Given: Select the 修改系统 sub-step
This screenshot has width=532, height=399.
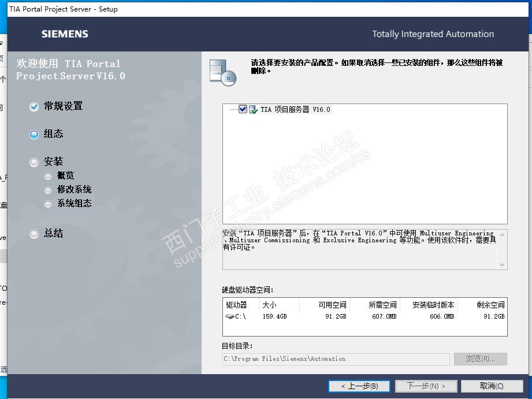Looking at the screenshot, I should pos(74,189).
